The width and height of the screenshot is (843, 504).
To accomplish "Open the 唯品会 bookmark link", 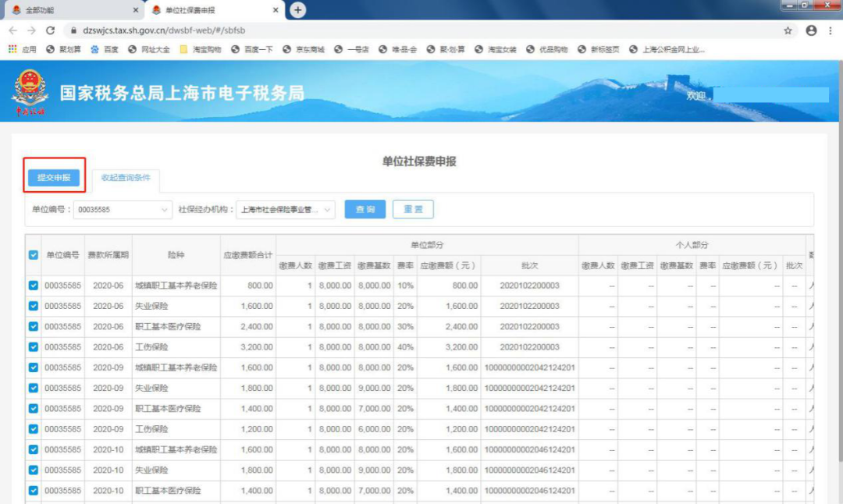I will click(398, 49).
